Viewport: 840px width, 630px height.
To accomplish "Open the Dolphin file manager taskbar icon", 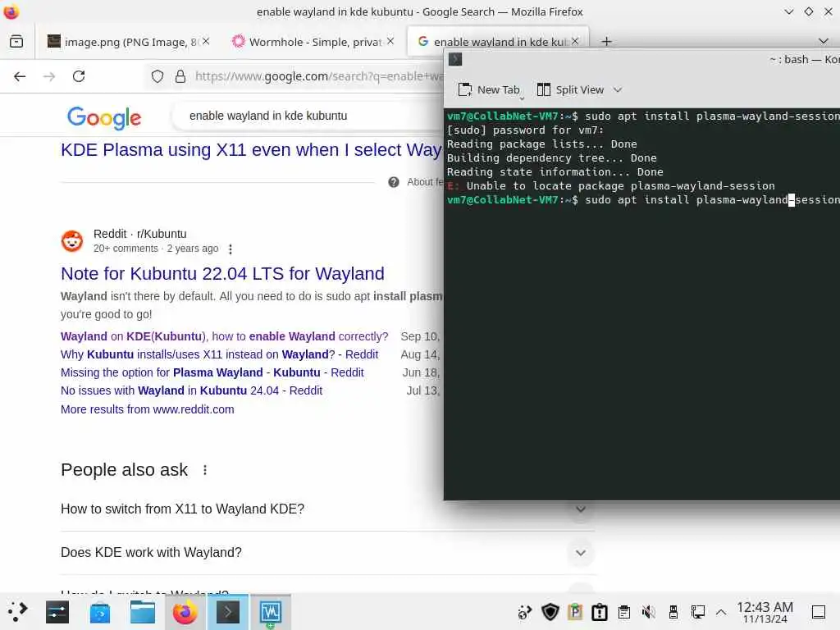I will tap(143, 612).
